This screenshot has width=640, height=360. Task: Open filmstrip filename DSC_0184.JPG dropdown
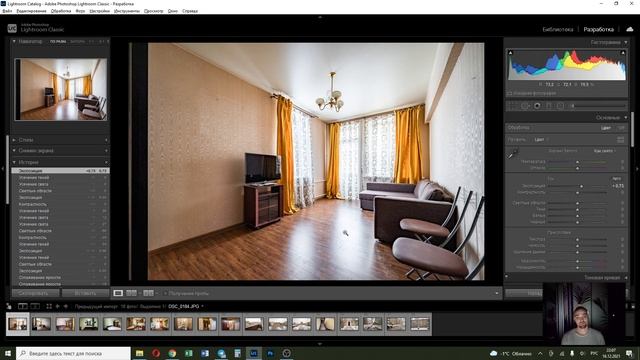(x=186, y=306)
